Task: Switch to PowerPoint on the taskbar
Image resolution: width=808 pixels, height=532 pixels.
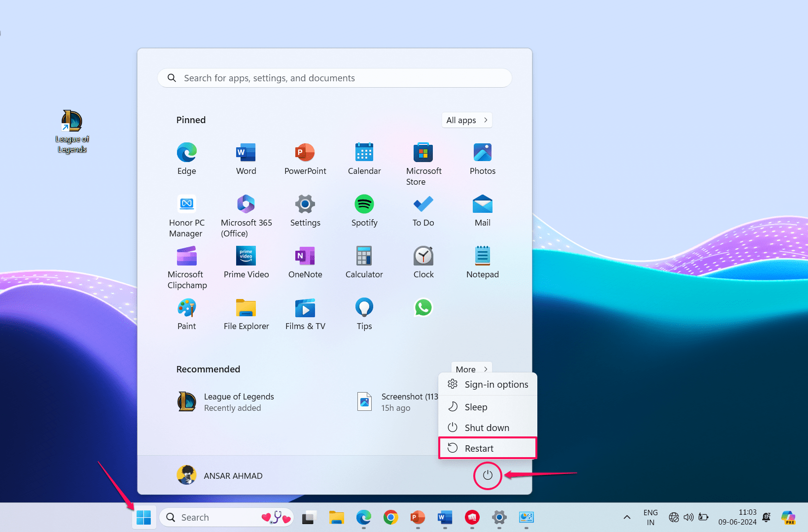Action: click(418, 517)
